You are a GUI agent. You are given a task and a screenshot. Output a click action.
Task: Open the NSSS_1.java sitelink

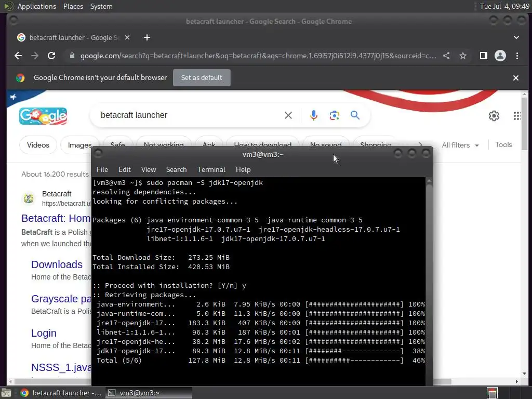point(61,367)
